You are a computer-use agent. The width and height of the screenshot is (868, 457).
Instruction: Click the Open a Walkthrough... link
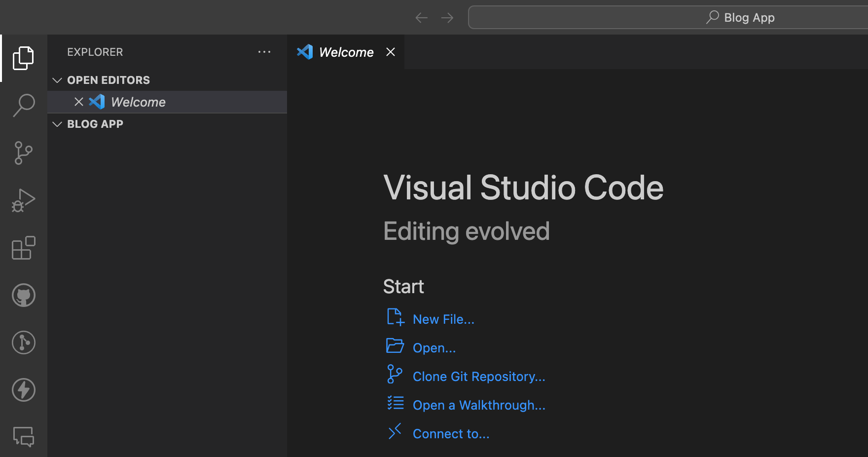(x=479, y=405)
